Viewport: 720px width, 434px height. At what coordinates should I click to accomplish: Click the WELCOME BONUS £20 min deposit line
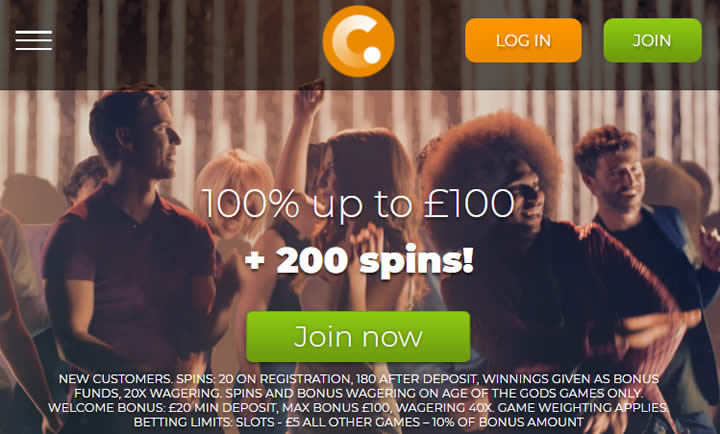pos(359,407)
